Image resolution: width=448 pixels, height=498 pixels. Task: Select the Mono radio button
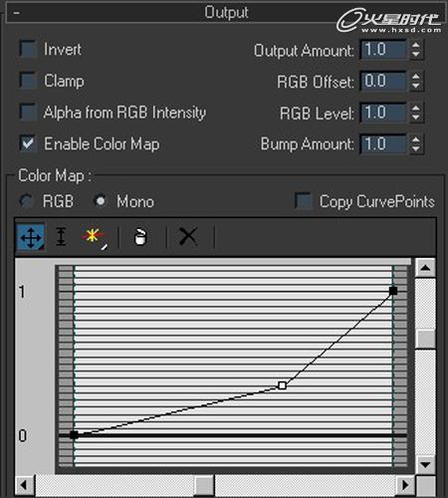(101, 201)
